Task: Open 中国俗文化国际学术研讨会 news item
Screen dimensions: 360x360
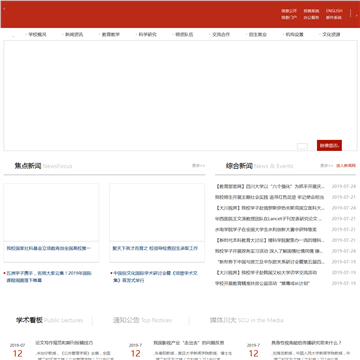Action: coord(155,277)
